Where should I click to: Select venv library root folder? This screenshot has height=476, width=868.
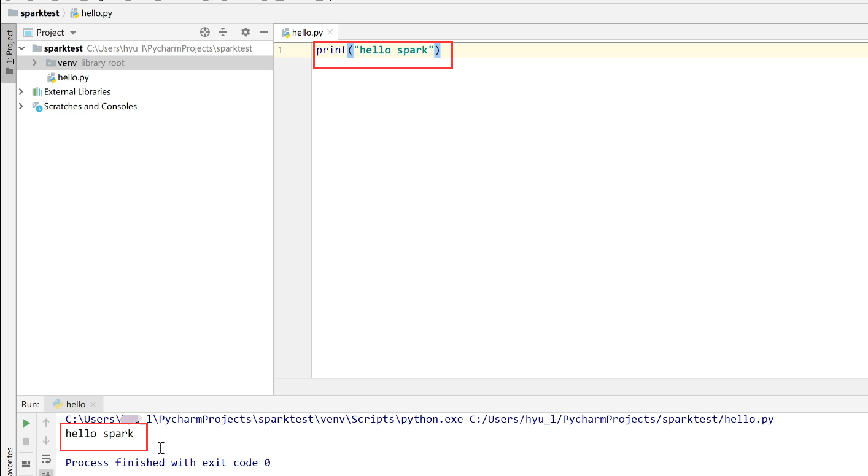145,63
